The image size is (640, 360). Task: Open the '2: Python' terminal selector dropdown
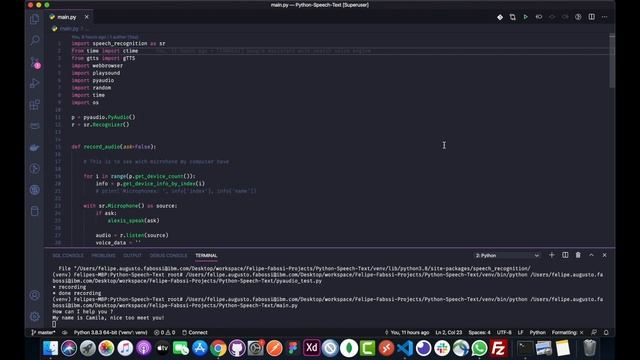(x=507, y=256)
